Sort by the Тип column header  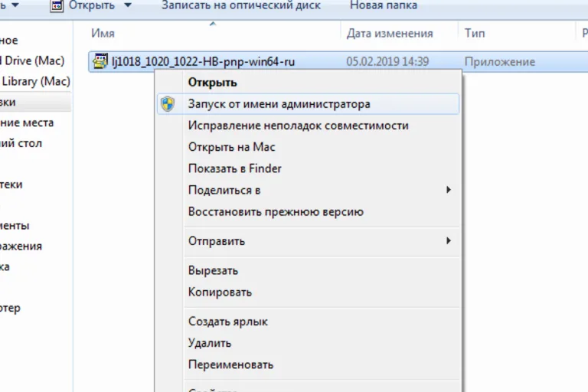tap(475, 34)
